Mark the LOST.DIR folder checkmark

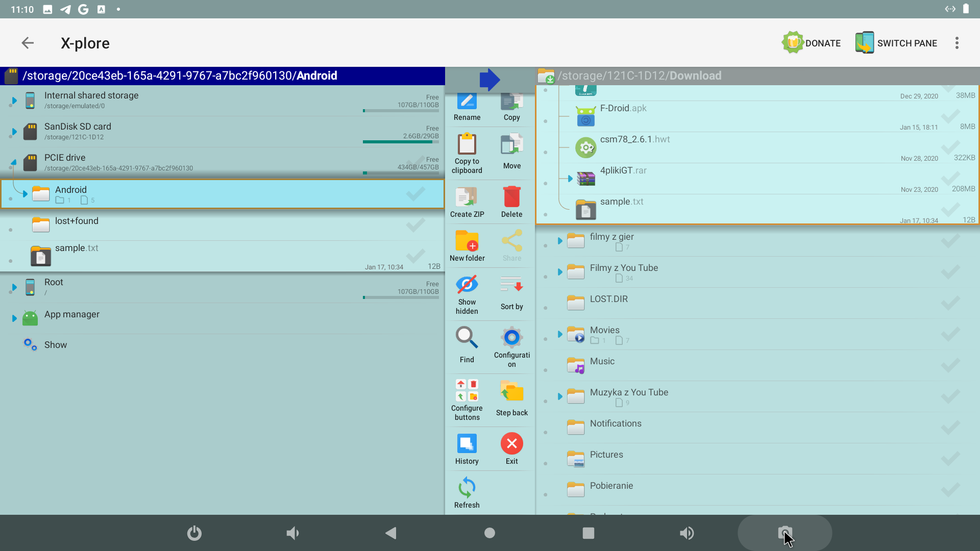point(950,303)
